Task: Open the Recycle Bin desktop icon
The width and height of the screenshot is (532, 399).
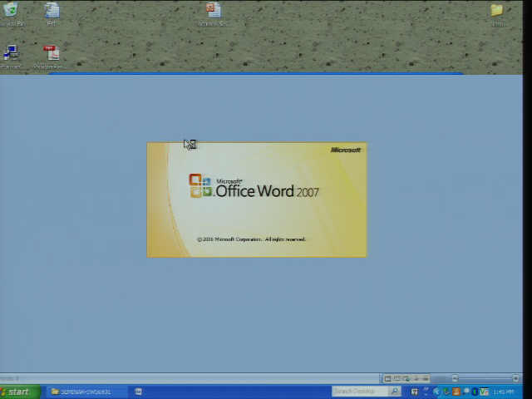Action: point(11,9)
